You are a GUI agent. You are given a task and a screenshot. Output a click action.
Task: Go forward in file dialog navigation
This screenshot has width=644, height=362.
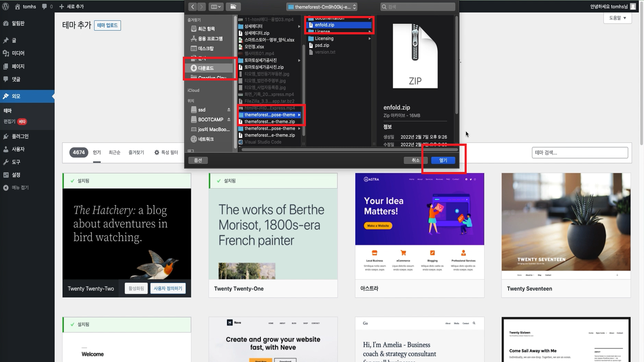click(202, 7)
